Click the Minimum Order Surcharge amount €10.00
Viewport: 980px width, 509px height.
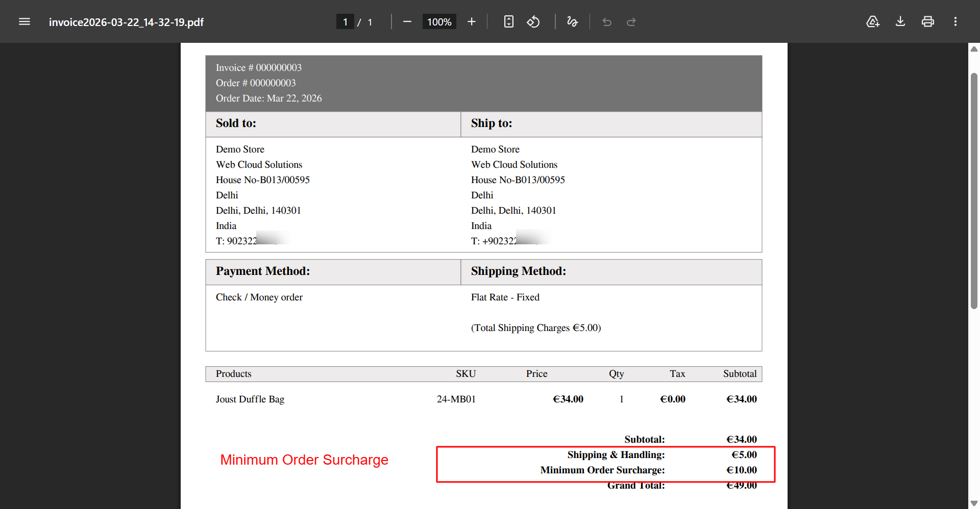[x=742, y=470]
